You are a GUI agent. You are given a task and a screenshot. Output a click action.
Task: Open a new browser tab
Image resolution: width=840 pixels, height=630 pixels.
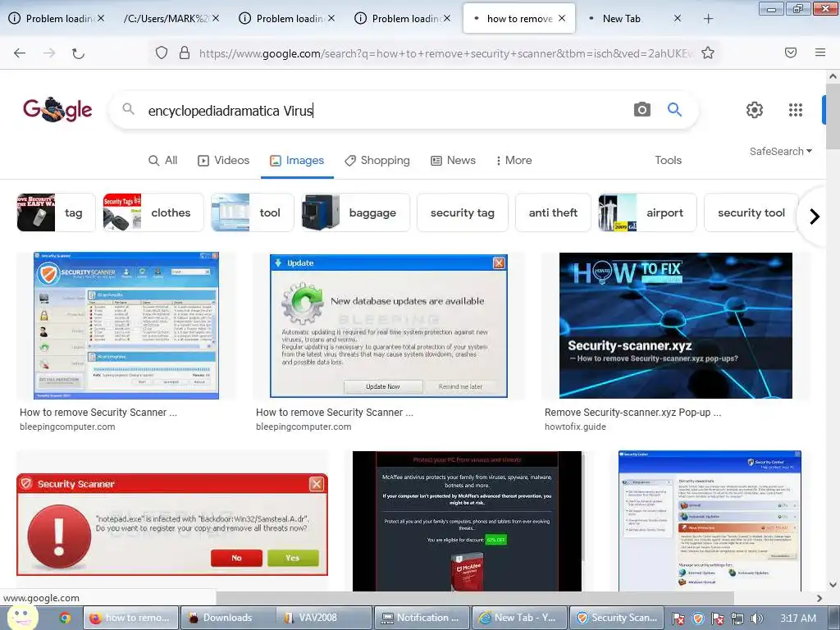click(708, 19)
